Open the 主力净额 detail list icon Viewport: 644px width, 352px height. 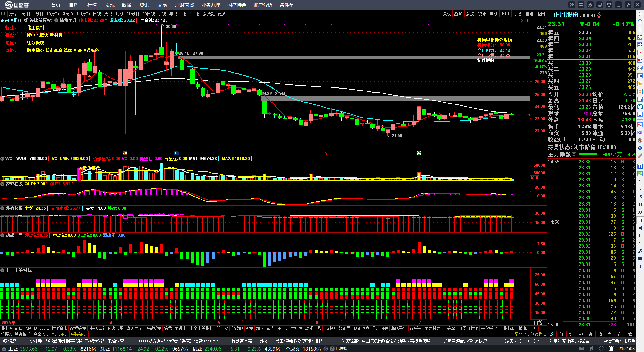[x=574, y=154]
